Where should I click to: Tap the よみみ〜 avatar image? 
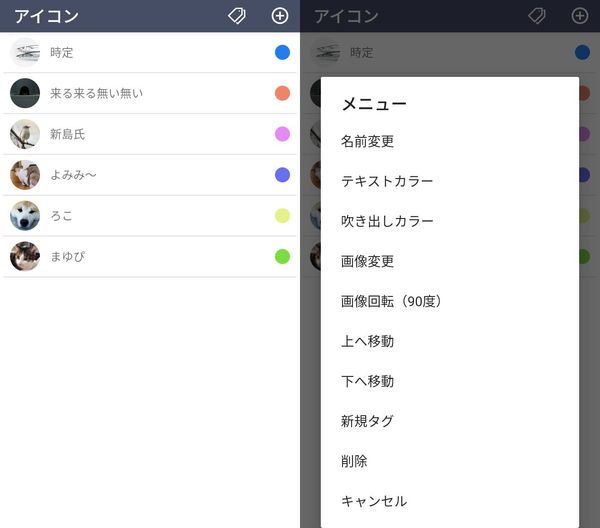click(25, 175)
